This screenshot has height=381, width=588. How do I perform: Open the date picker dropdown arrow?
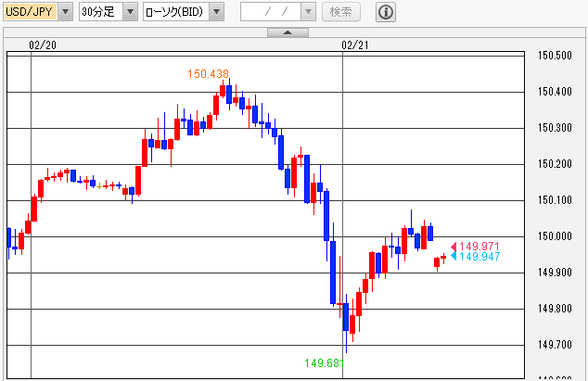tap(308, 12)
